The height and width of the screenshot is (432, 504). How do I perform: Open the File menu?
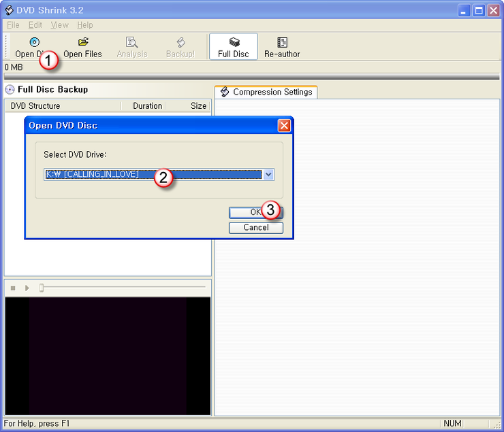pyautogui.click(x=13, y=25)
